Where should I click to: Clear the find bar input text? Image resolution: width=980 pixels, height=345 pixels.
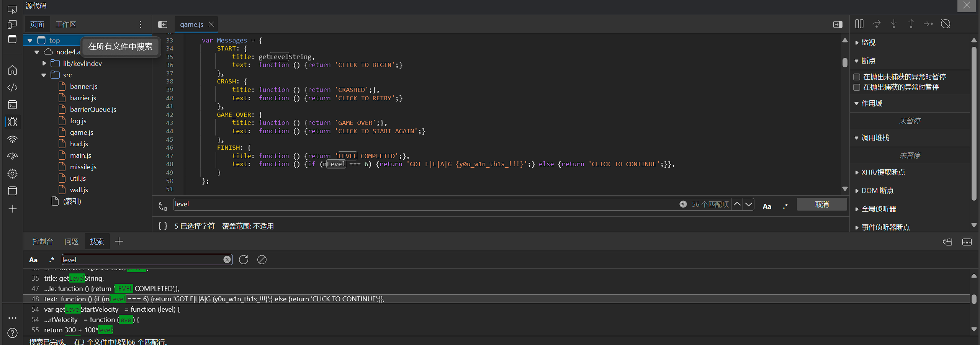683,204
